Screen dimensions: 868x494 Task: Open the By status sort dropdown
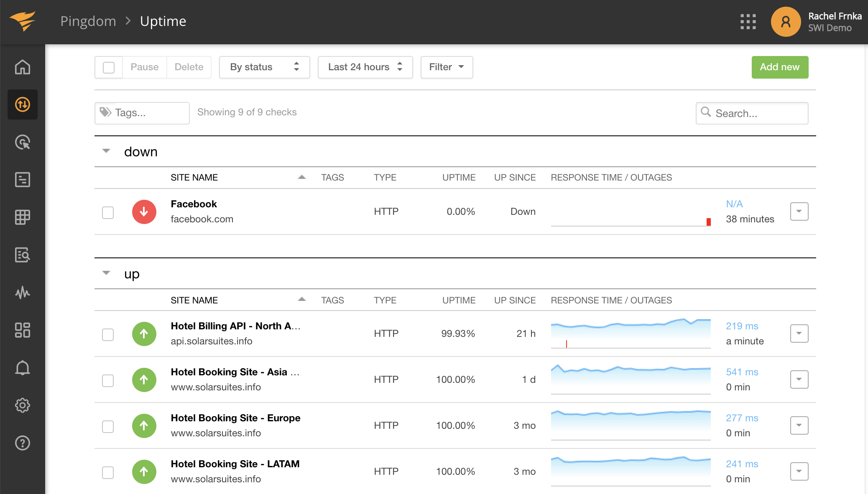click(264, 67)
